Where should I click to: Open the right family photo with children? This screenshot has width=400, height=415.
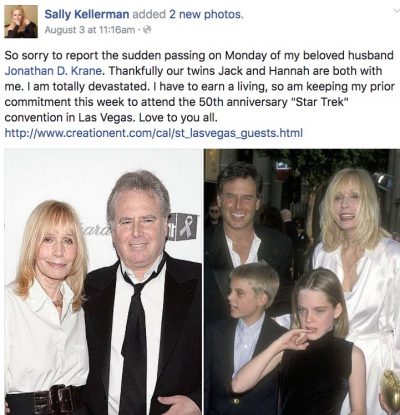click(x=302, y=282)
